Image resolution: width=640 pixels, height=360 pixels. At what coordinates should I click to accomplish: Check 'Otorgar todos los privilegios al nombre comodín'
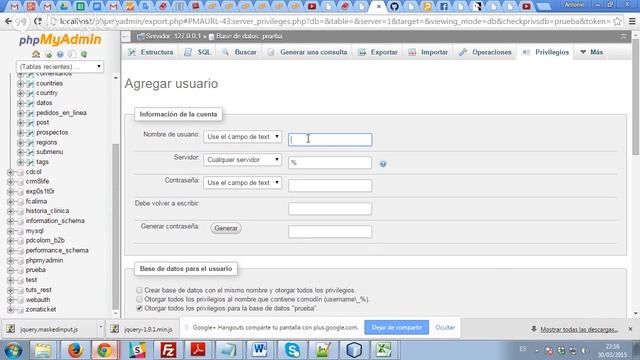pyautogui.click(x=140, y=299)
